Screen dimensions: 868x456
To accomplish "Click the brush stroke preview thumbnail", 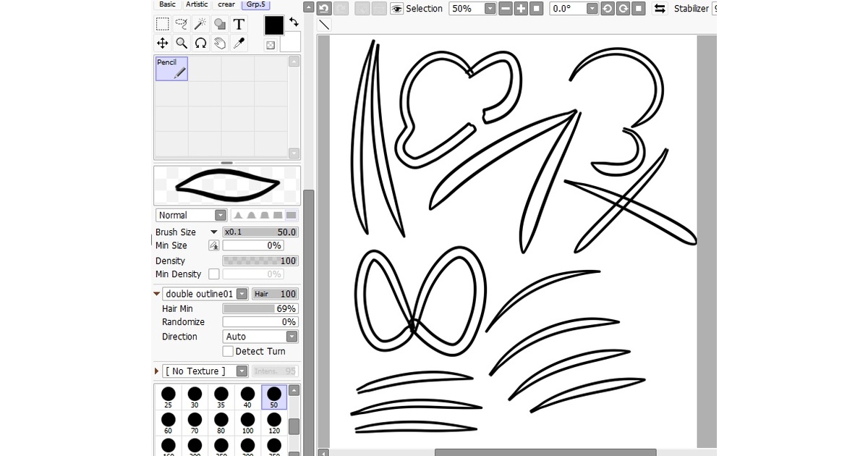I will tap(227, 185).
